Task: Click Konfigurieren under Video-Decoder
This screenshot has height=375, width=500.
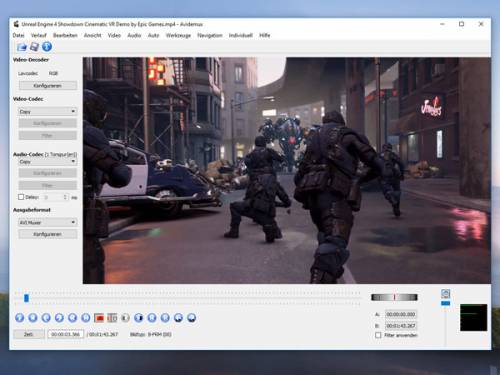Action: coord(48,86)
